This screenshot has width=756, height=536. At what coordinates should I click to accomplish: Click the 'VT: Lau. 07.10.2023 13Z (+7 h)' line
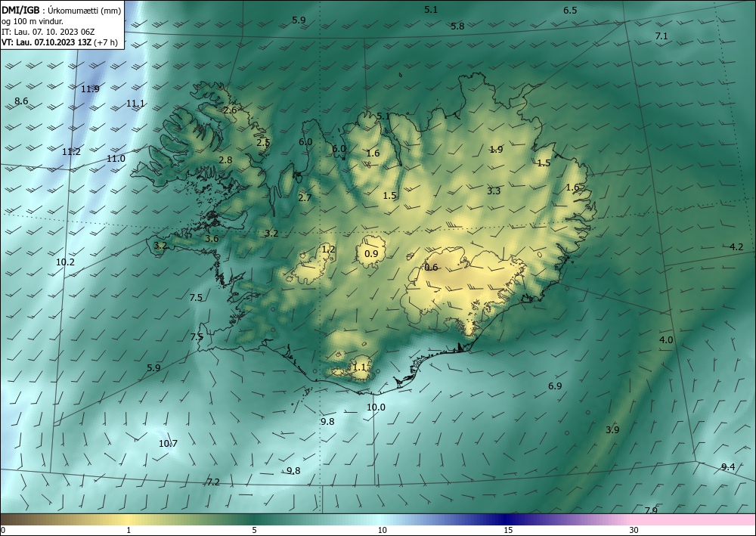[60, 42]
